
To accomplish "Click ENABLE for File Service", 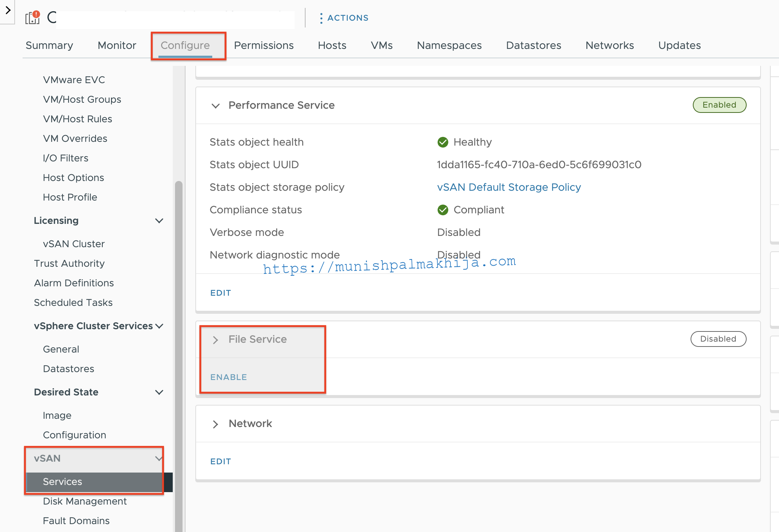I will point(228,377).
